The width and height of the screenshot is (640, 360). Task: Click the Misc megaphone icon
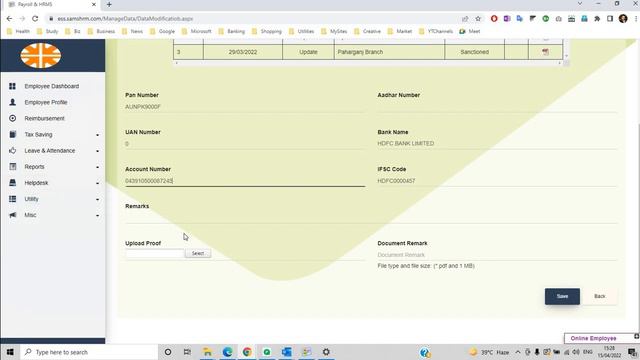pos(13,215)
